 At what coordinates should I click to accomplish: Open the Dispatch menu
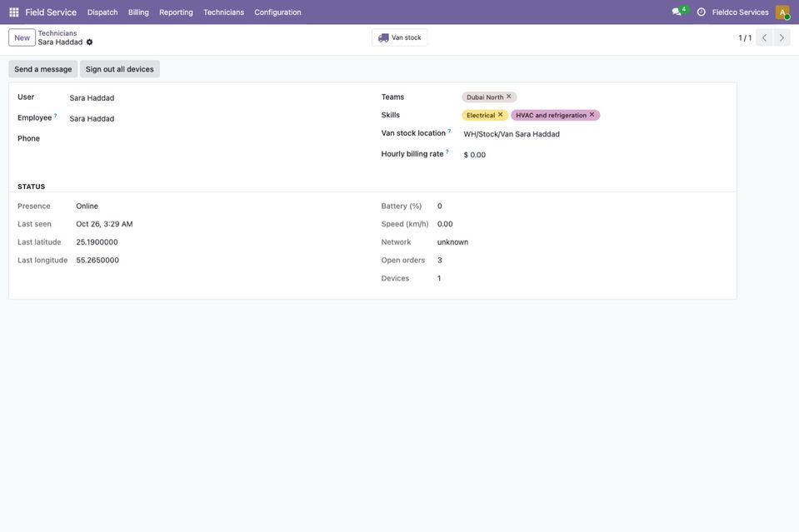point(102,12)
